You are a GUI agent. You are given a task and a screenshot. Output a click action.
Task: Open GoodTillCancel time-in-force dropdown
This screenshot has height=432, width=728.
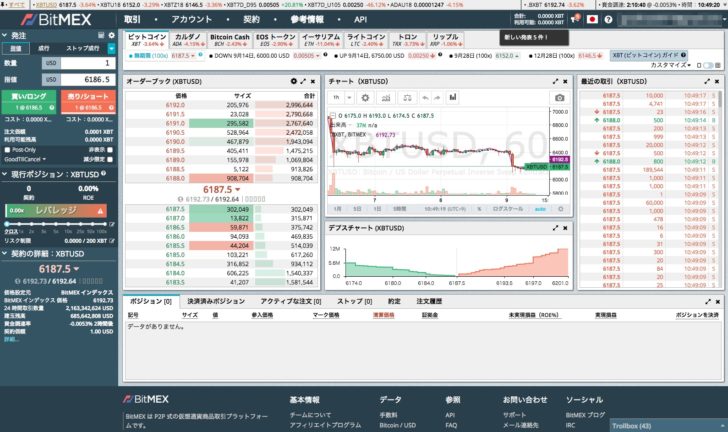(x=25, y=159)
